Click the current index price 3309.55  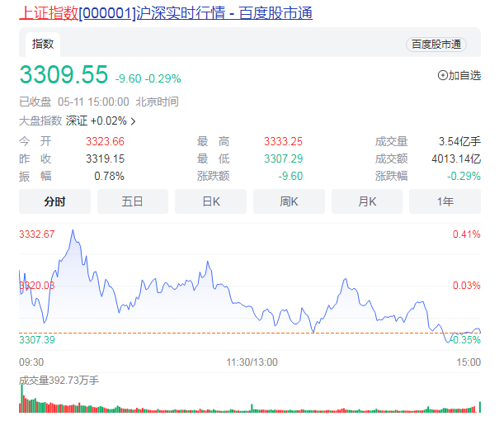[x=64, y=75]
